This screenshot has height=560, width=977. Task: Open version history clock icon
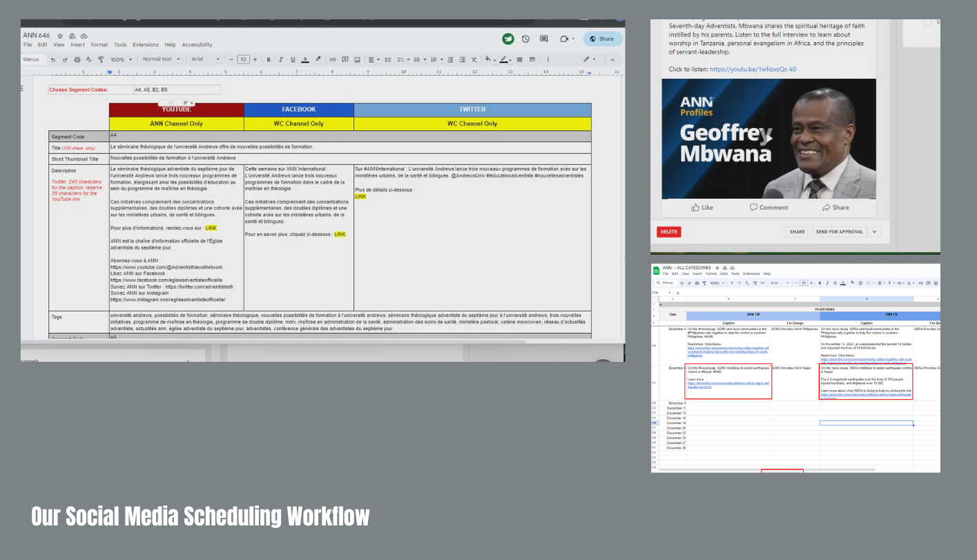pyautogui.click(x=525, y=39)
